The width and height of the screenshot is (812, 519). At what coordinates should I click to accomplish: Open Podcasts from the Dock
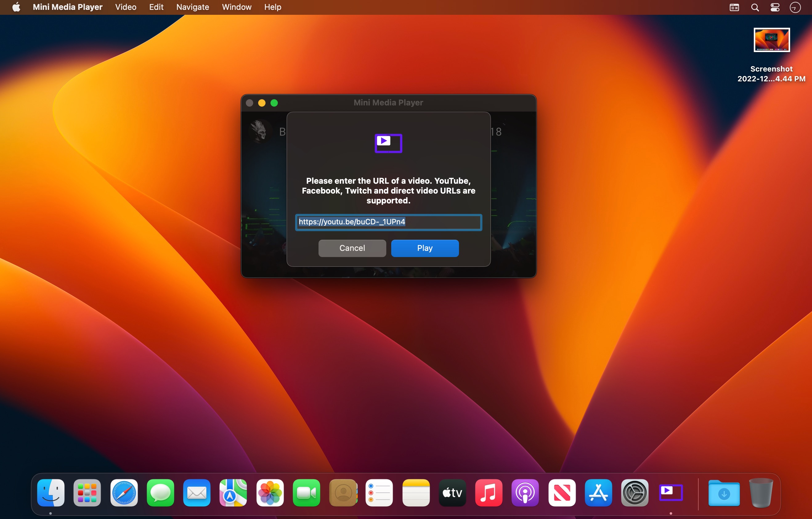[525, 492]
